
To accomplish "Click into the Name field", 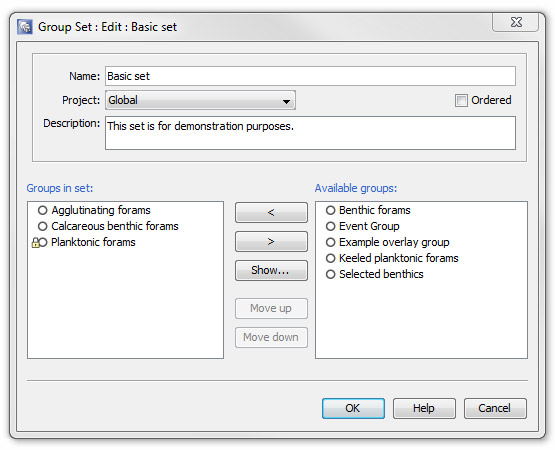I will coord(310,76).
